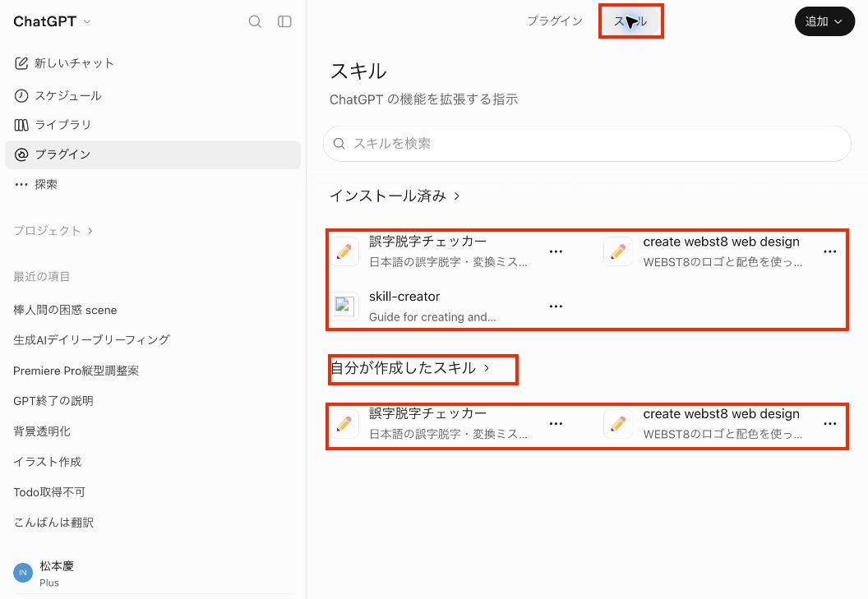Click the blue IN user avatar
This screenshot has height=599, width=868.
(x=23, y=573)
